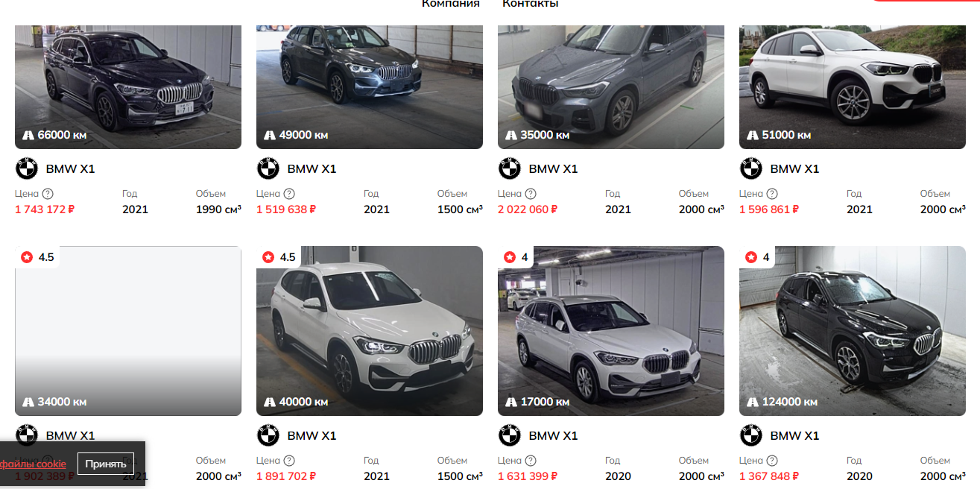Click BMW logo of the 1 596 861 ₽ listing
The height and width of the screenshot is (489, 980).
point(751,168)
